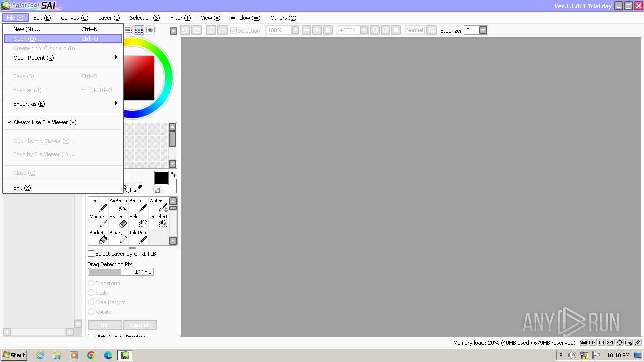The width and height of the screenshot is (644, 362).
Task: Select the Bucket fill tool
Action: click(98, 237)
